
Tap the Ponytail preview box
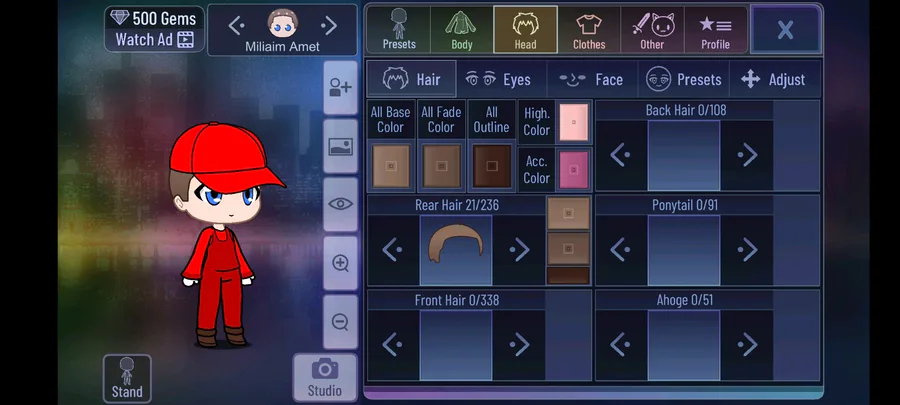(684, 250)
